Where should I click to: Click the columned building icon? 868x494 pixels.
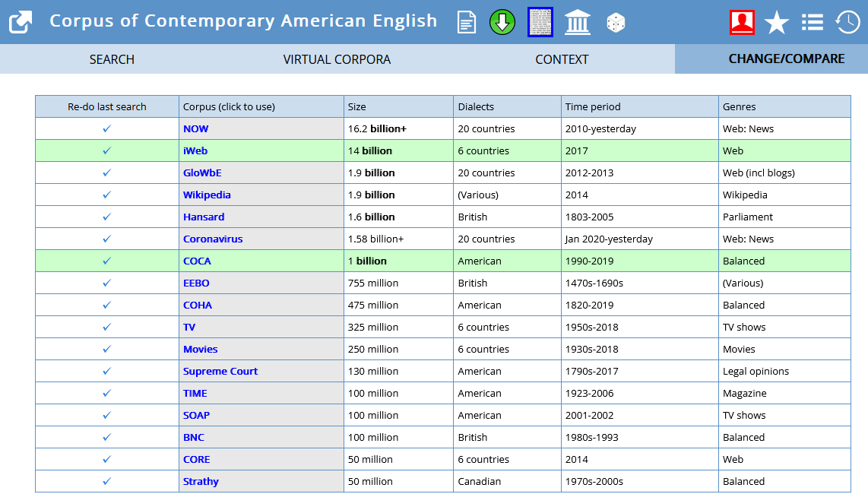click(578, 23)
